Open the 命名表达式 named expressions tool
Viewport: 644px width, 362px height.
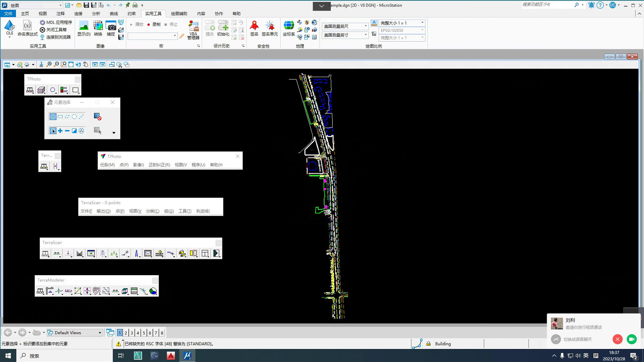tap(27, 28)
